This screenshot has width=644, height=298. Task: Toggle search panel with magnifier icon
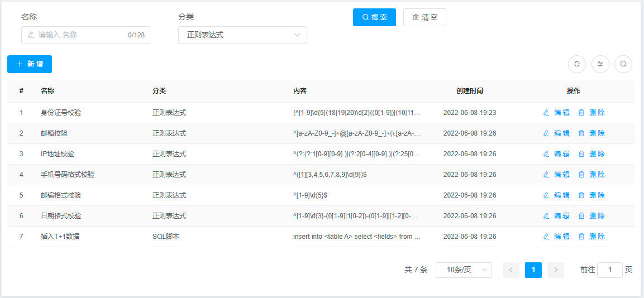coord(623,64)
